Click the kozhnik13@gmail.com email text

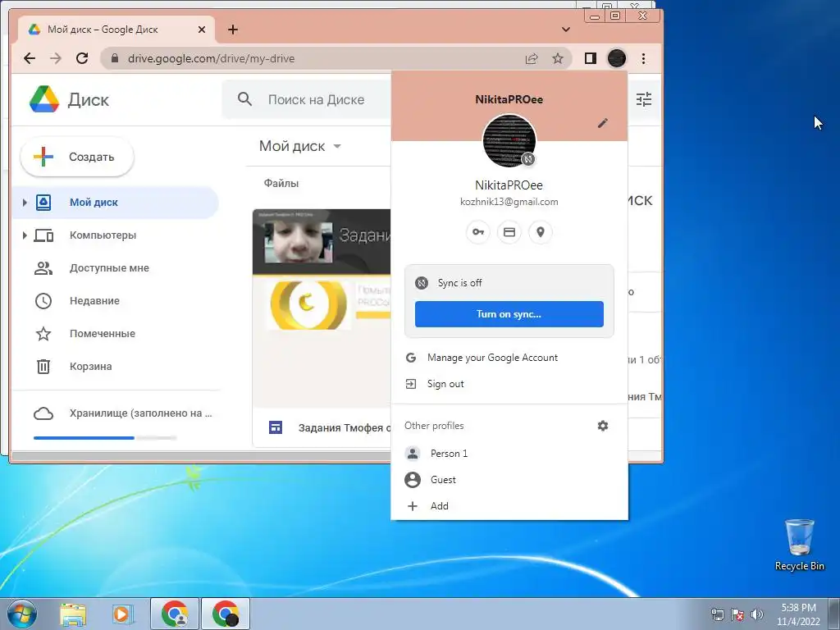[509, 202]
